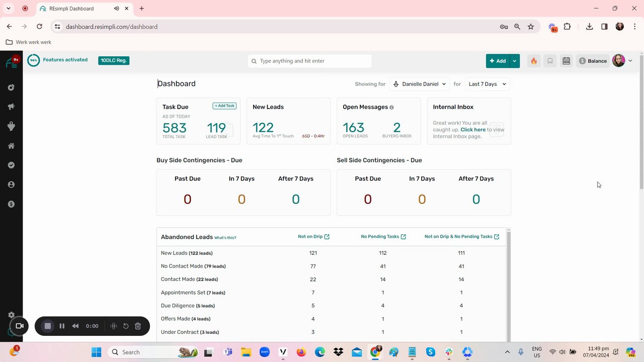Screen dimensions: 644x362
Task: Click the + Add Task button
Action: (x=224, y=106)
